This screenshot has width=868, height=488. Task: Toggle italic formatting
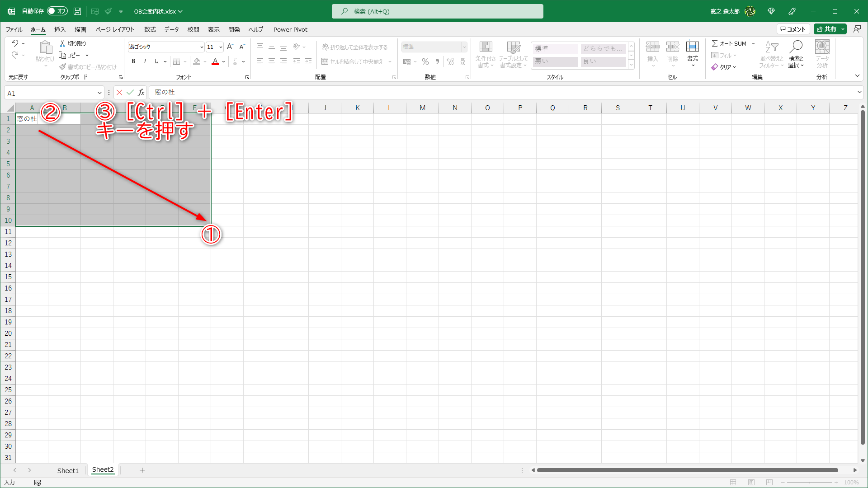(145, 61)
